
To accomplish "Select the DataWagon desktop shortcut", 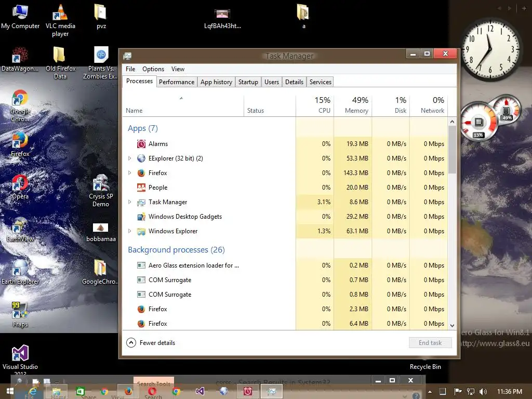I will pyautogui.click(x=20, y=60).
